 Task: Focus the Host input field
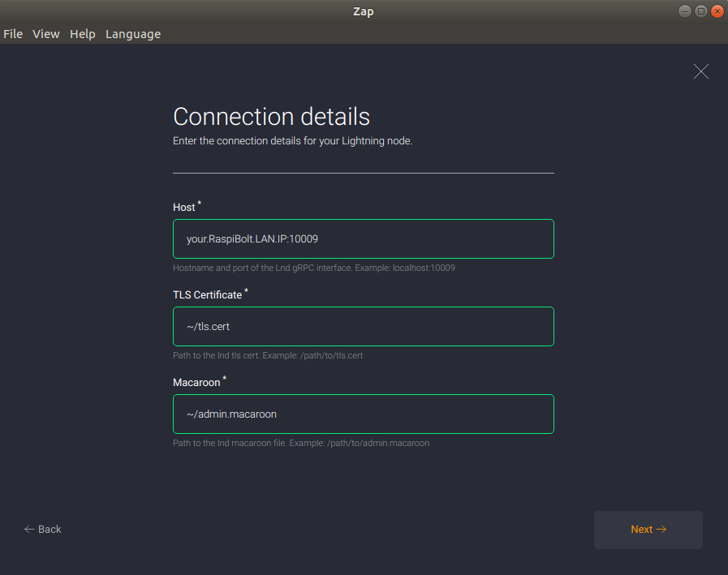coord(363,239)
